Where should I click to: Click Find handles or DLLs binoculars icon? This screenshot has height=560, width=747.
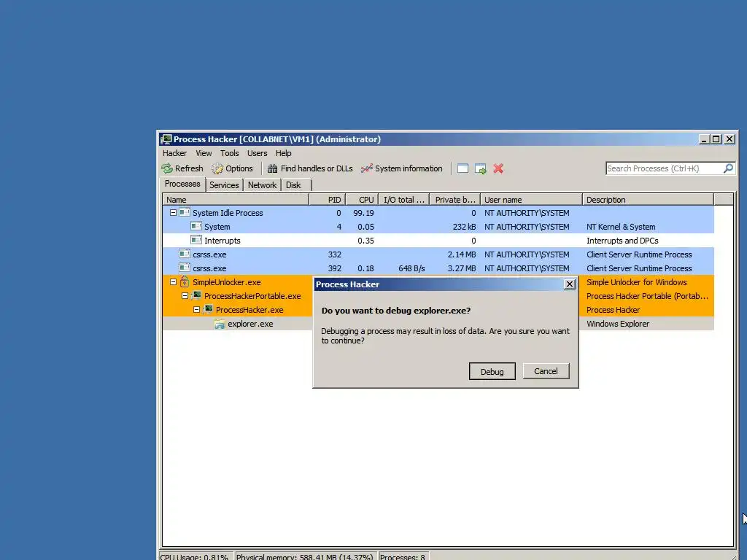point(273,168)
